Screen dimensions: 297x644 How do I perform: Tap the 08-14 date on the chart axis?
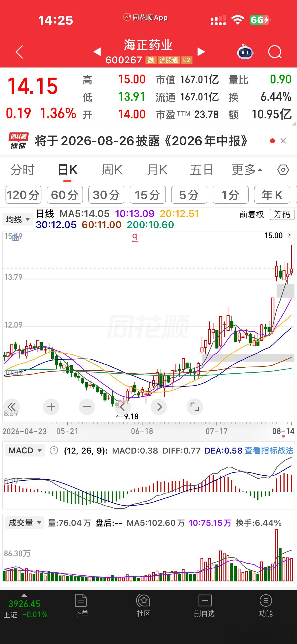(283, 431)
